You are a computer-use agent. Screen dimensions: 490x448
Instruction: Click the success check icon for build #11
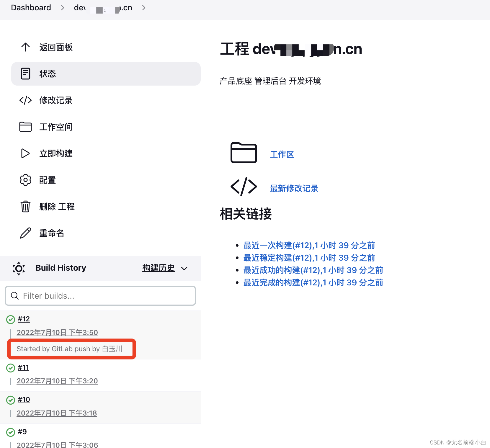pos(11,368)
